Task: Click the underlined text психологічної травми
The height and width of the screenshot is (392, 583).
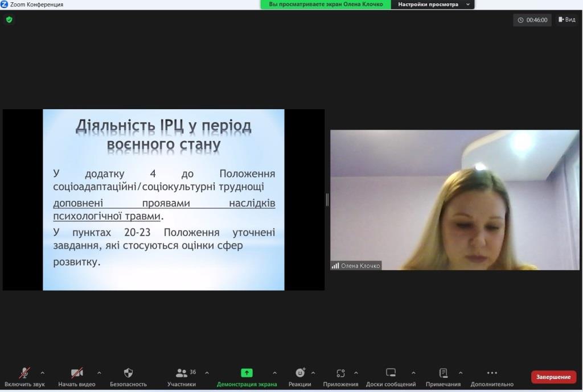Action: [x=106, y=216]
